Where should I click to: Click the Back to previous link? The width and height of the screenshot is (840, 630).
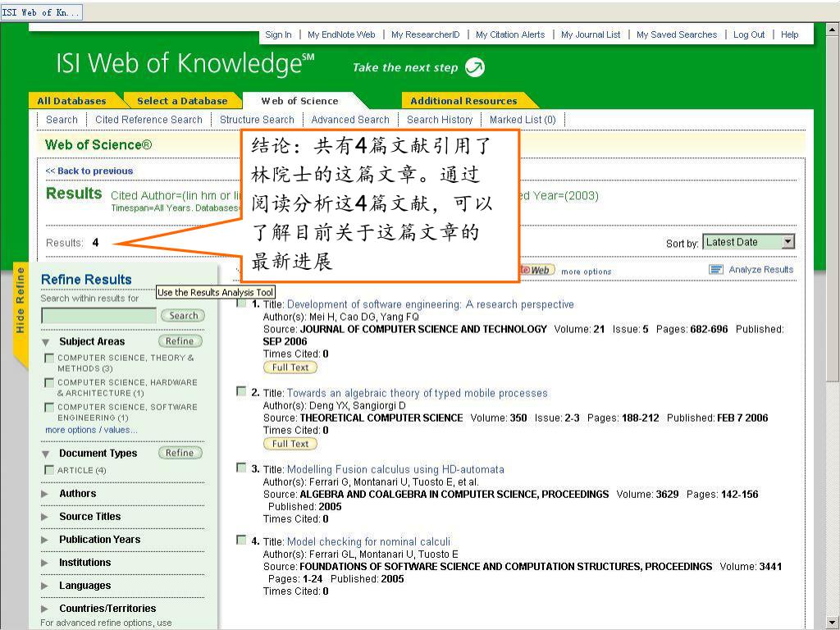pyautogui.click(x=89, y=171)
